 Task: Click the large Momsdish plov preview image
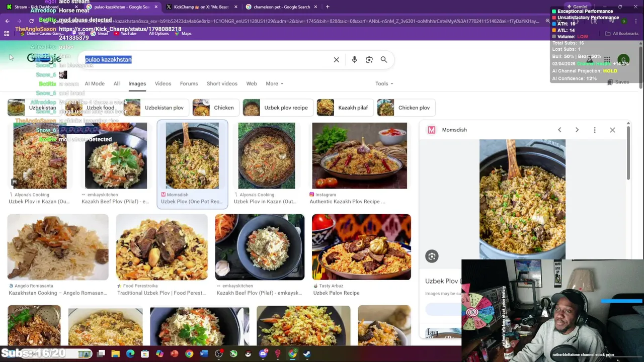pos(522,199)
